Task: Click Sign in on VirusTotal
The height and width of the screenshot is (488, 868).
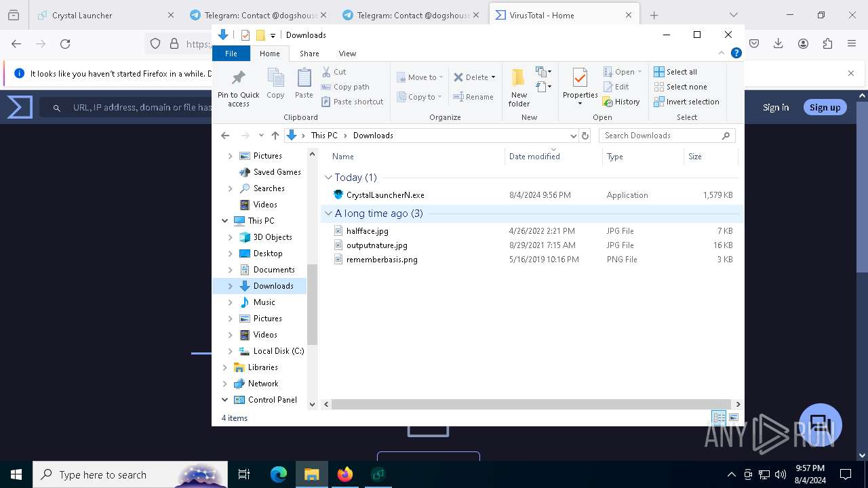Action: pyautogui.click(x=776, y=107)
